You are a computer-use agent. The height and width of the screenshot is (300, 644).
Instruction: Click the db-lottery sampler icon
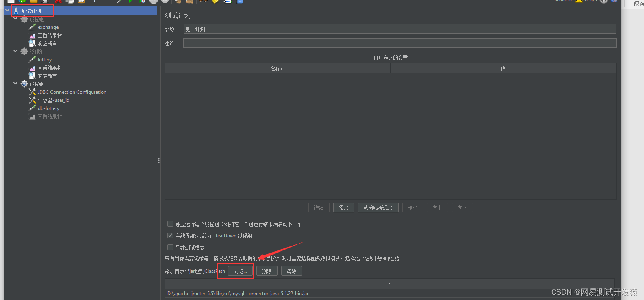[x=33, y=108]
